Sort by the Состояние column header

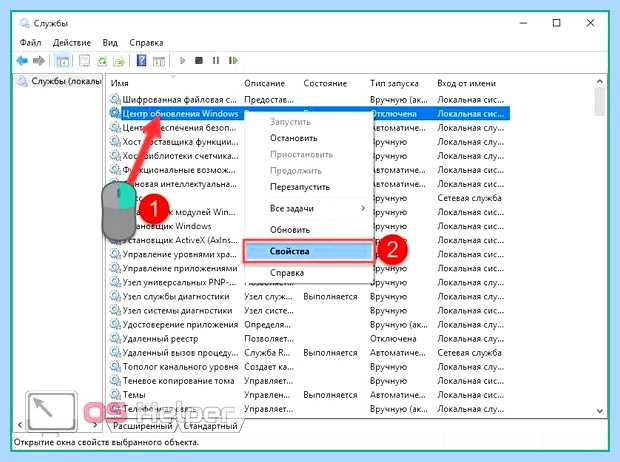pyautogui.click(x=325, y=83)
